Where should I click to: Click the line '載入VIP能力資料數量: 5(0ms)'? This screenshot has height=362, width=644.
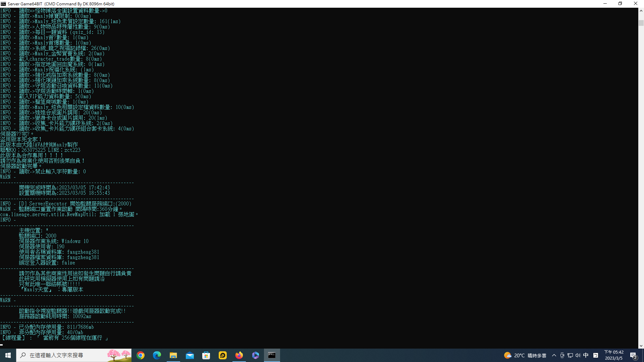(x=55, y=97)
